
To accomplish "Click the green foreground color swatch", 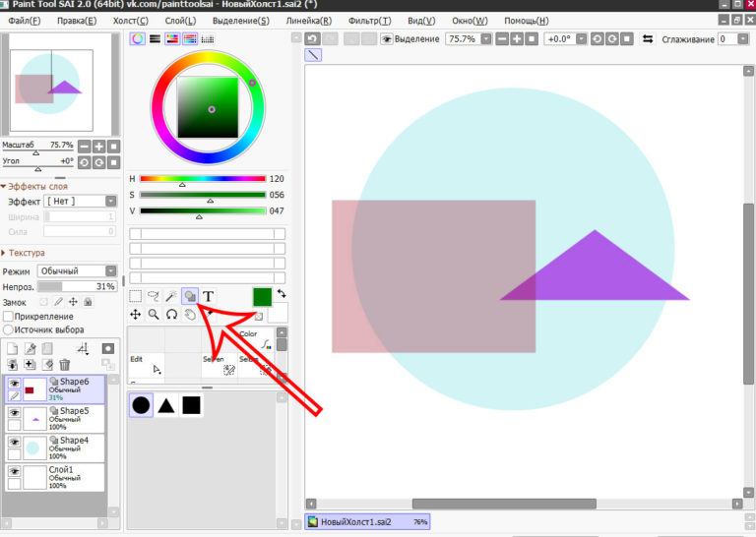I will click(262, 297).
